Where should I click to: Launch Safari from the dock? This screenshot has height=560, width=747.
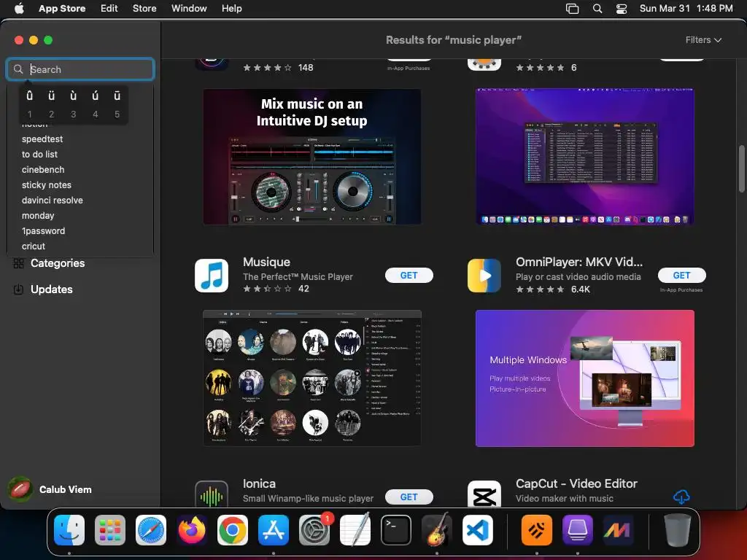click(x=151, y=530)
